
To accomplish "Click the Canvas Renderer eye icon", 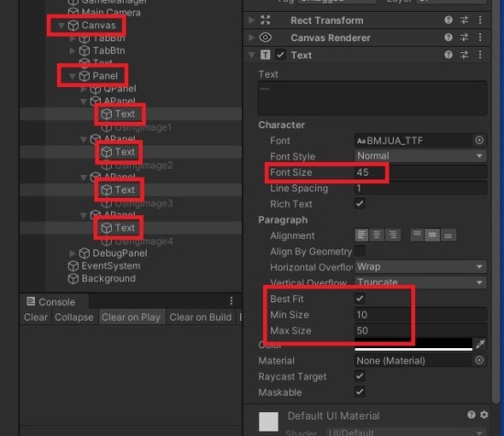I will click(265, 38).
